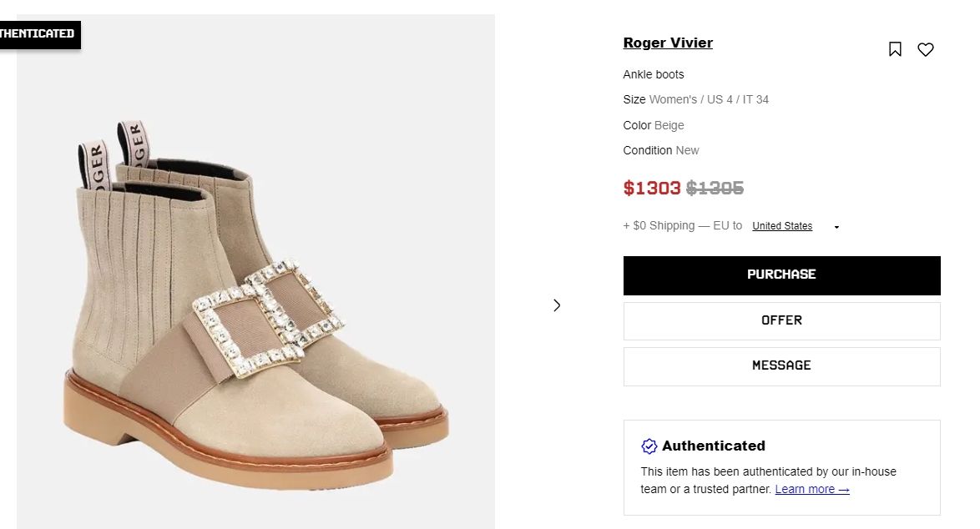Click the Condition New label
Screen dimensions: 980x529
[x=661, y=151]
